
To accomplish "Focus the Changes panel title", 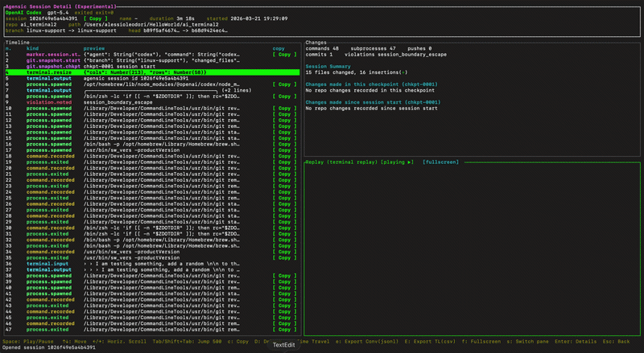I will click(x=316, y=42).
